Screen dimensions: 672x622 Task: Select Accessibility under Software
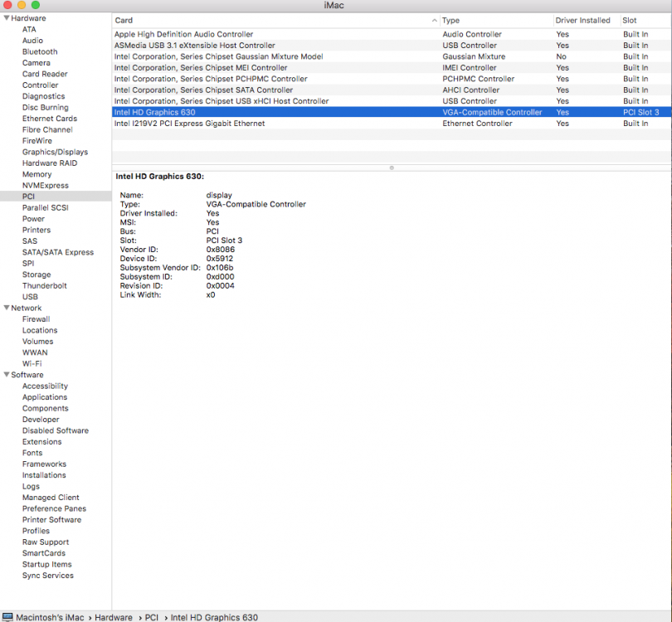coord(45,386)
